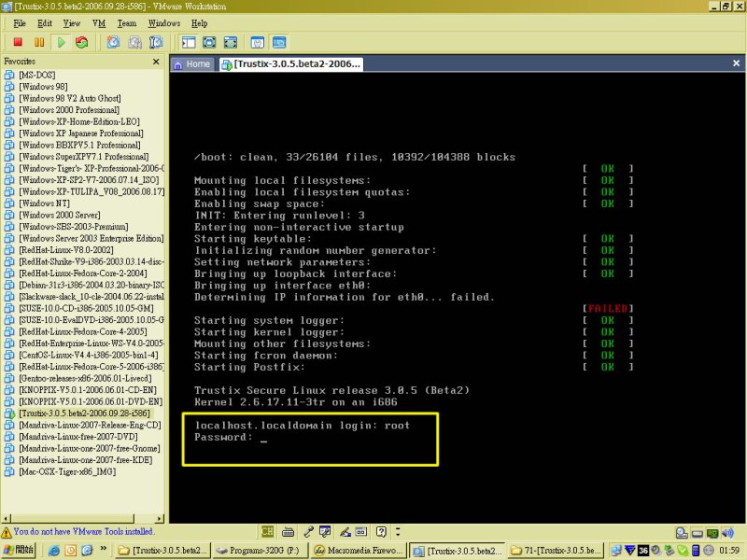
Task: Enter full screen mode icon
Action: (x=230, y=42)
